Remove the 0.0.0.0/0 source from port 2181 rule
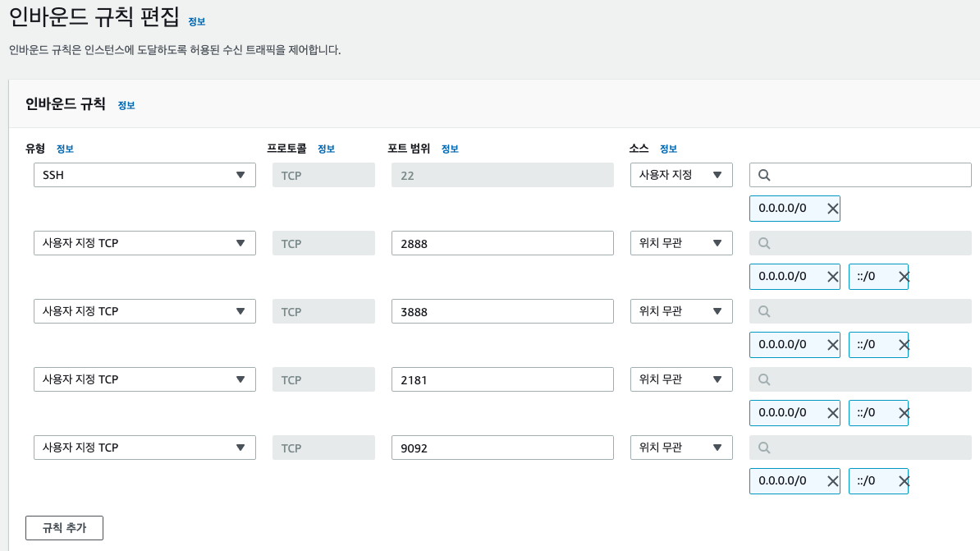This screenshot has width=980, height=551. 831,412
